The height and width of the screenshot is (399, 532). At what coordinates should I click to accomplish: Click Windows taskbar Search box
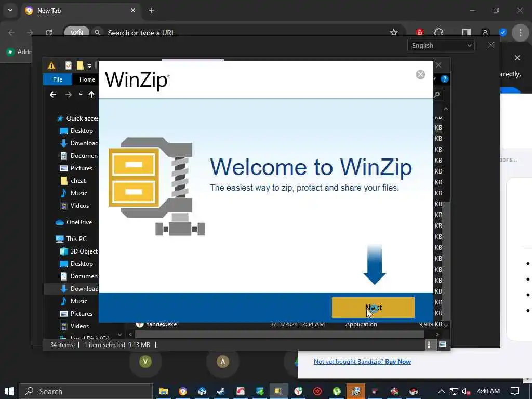pyautogui.click(x=86, y=391)
